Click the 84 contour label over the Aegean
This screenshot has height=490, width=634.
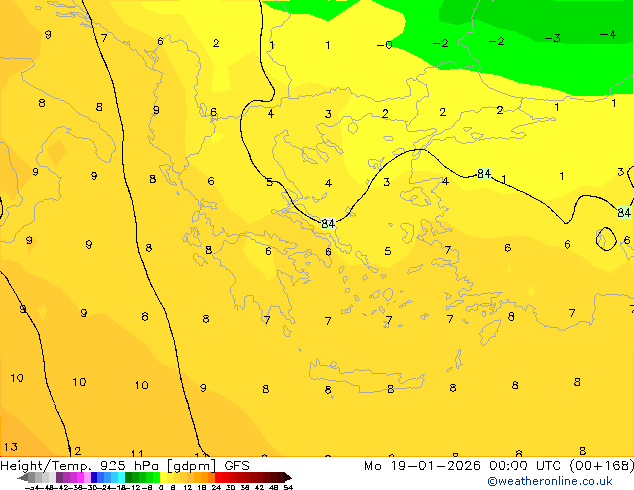pyautogui.click(x=328, y=223)
